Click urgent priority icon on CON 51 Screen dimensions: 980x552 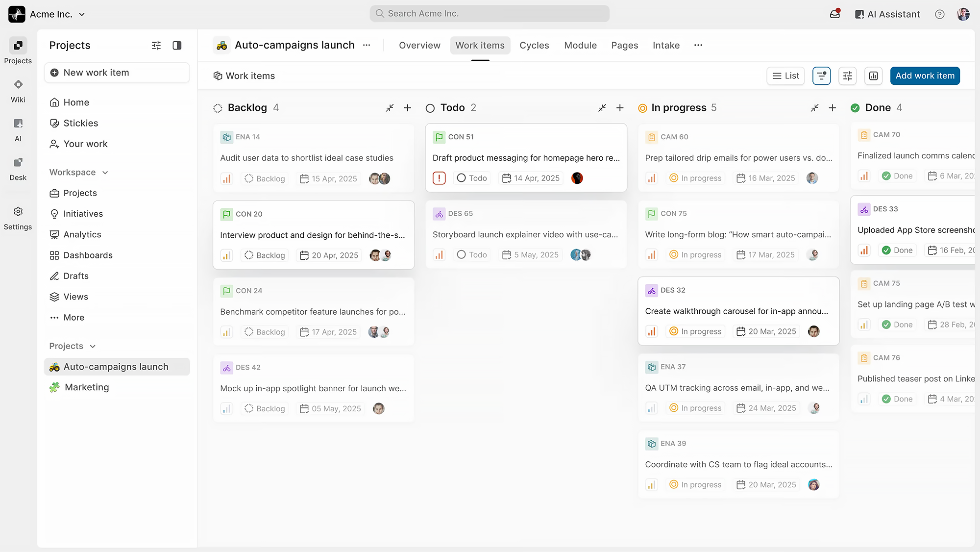coord(439,178)
